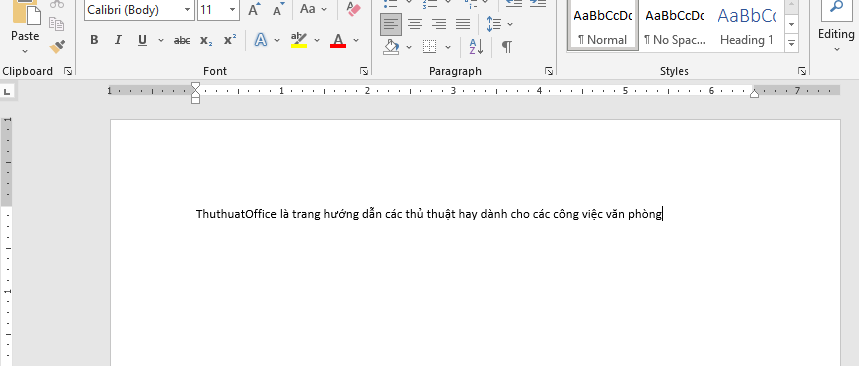Activate the Format Painter brush
Screen dimensions: 859x366
57,47
